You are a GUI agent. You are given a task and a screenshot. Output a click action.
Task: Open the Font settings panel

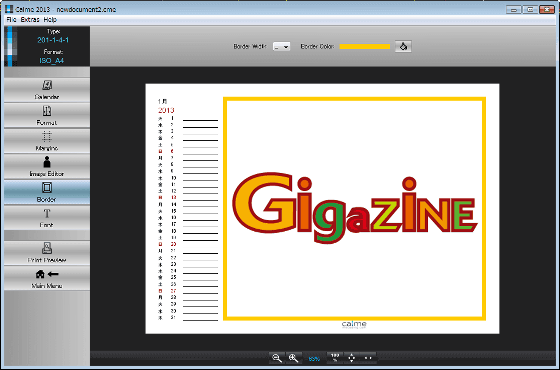pyautogui.click(x=47, y=218)
